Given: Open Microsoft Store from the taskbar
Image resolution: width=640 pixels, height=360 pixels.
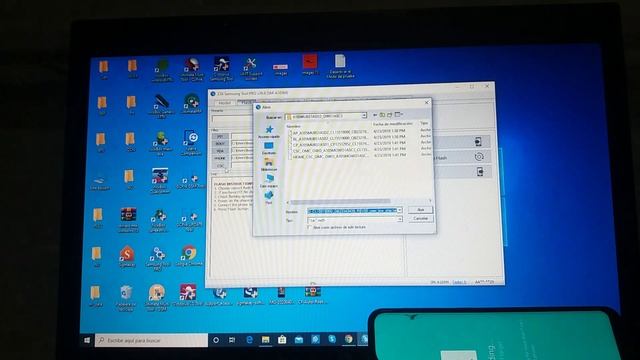Looking at the screenshot, I should tap(282, 340).
